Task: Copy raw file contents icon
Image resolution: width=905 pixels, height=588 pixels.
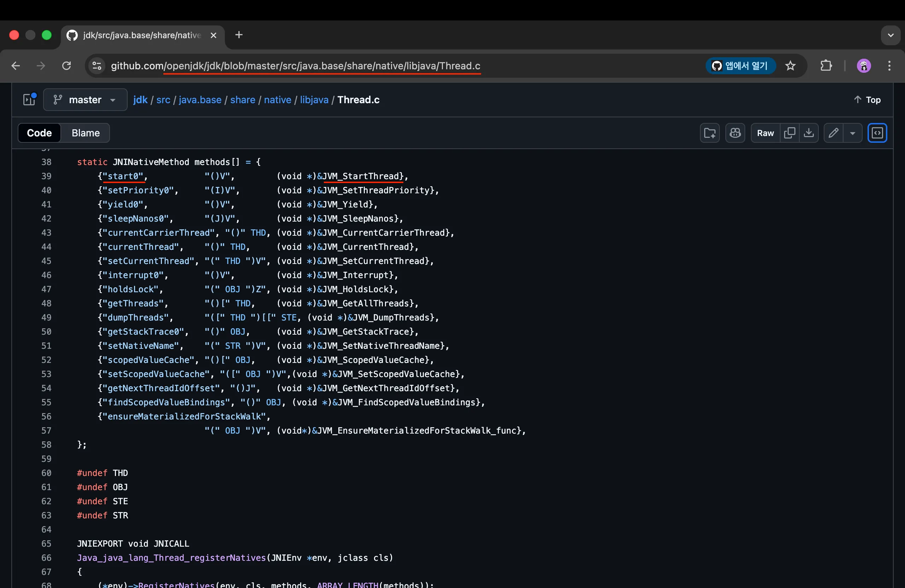Action: pos(789,133)
